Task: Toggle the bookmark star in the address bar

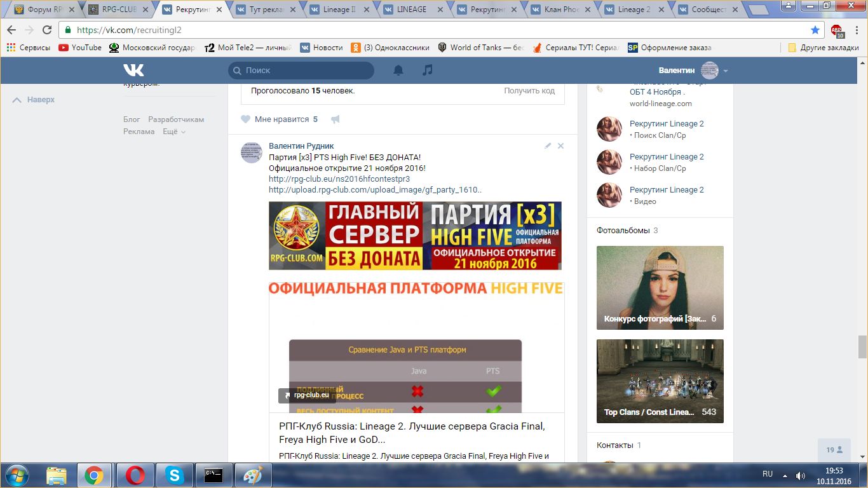Action: click(x=815, y=30)
